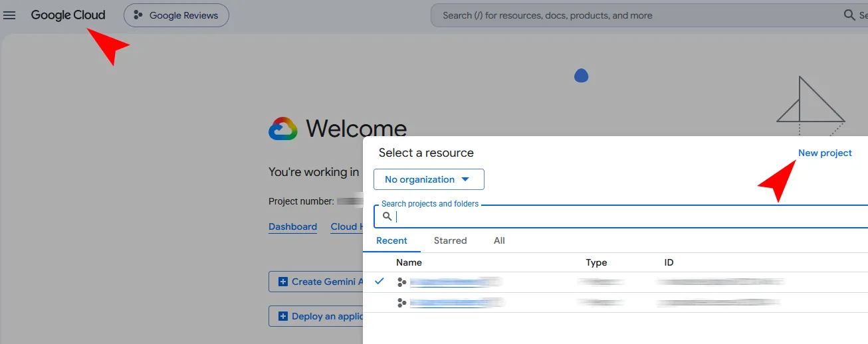Click the project icon in the Google Reviews chip
868x344 pixels.
(138, 15)
